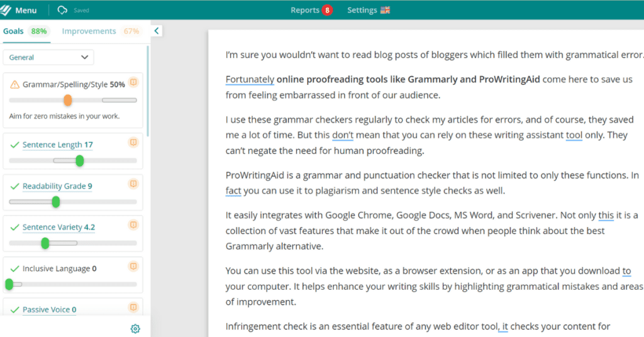Click the Aim for zero mistakes text
Image resolution: width=644 pixels, height=337 pixels.
(x=65, y=116)
